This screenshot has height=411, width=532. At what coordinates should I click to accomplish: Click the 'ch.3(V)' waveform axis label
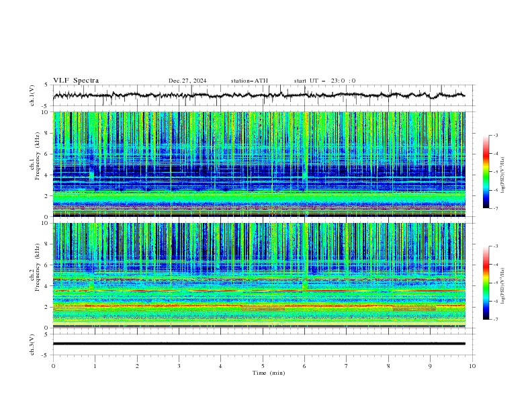coord(32,345)
